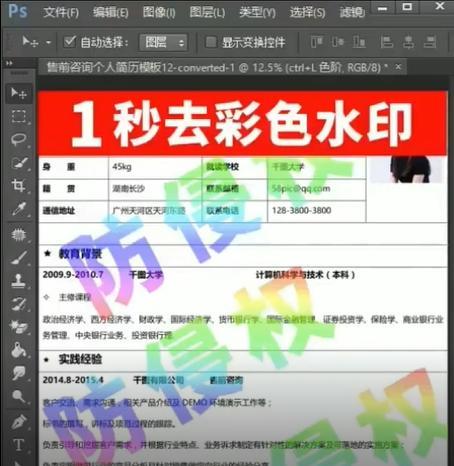
Task: Open the 图像(I) menu
Action: 159,13
